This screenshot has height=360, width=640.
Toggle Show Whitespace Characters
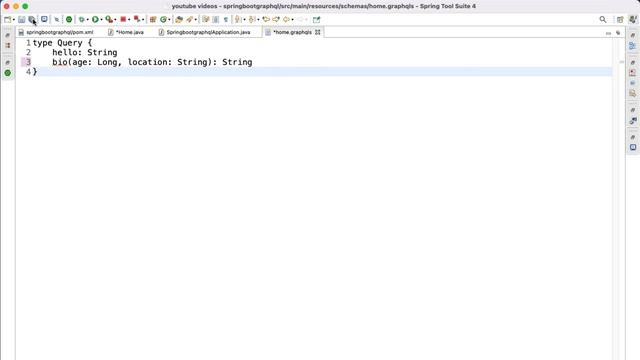226,19
